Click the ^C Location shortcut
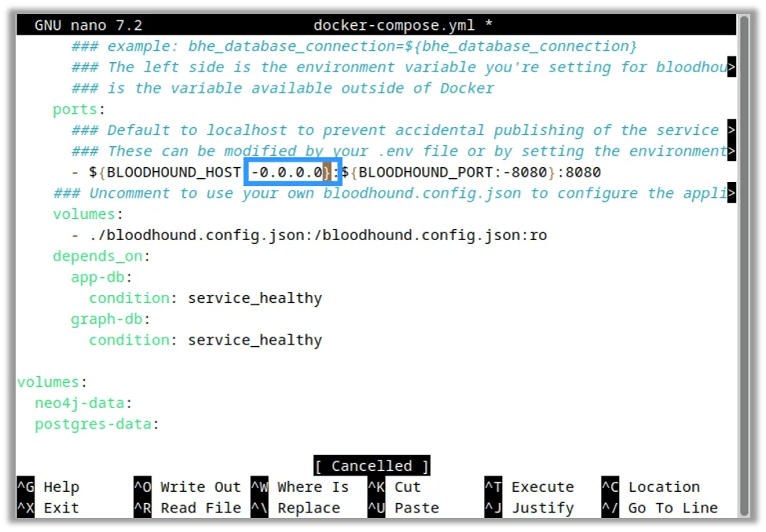The height and width of the screenshot is (532, 766). 651,487
